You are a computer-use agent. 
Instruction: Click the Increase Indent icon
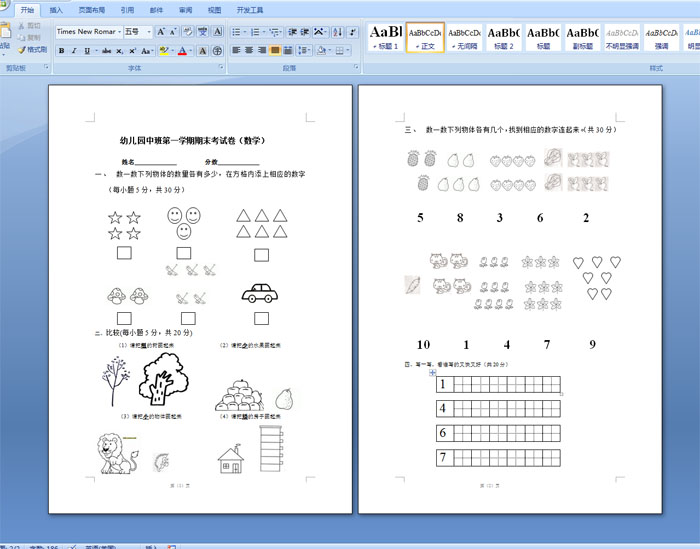tap(304, 32)
